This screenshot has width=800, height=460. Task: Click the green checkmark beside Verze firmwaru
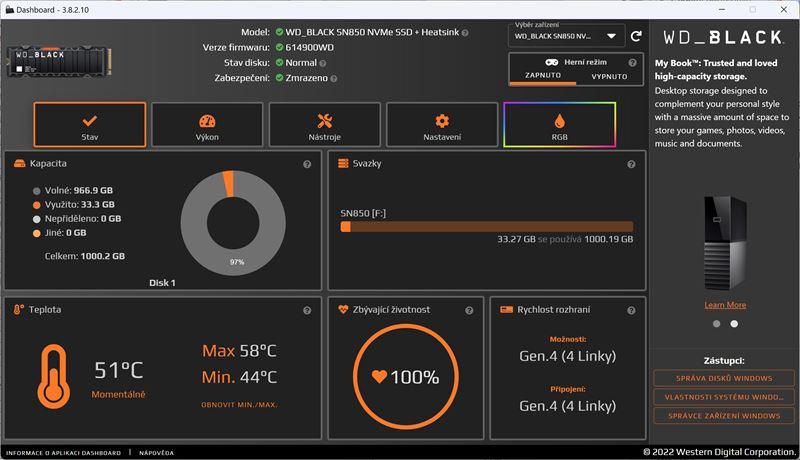(279, 47)
